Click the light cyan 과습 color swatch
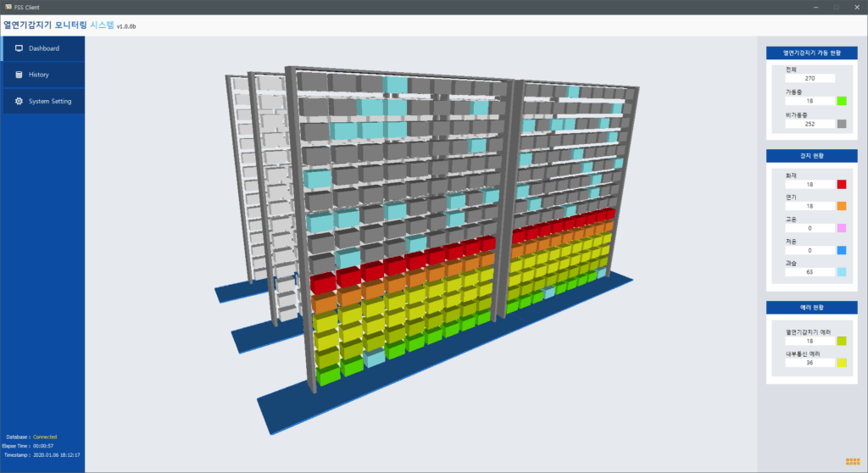The image size is (868, 473). (842, 272)
